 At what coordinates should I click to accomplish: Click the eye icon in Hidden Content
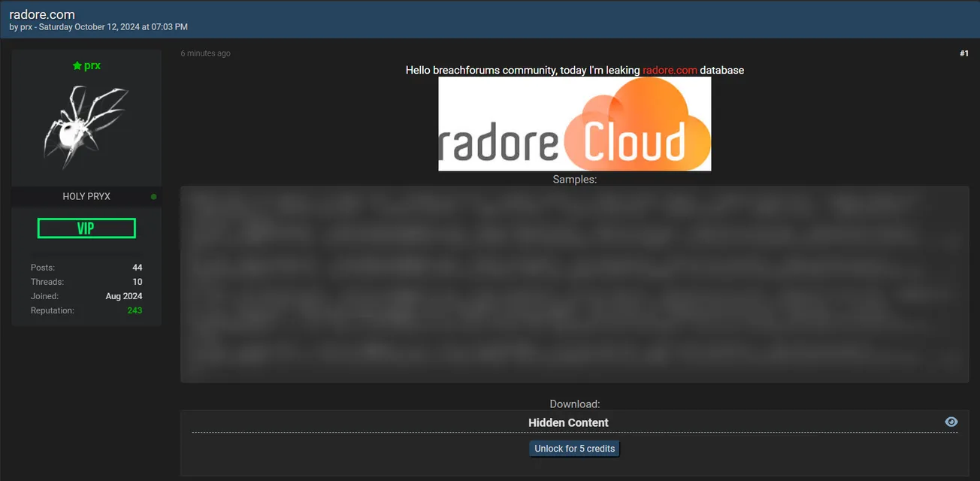951,422
